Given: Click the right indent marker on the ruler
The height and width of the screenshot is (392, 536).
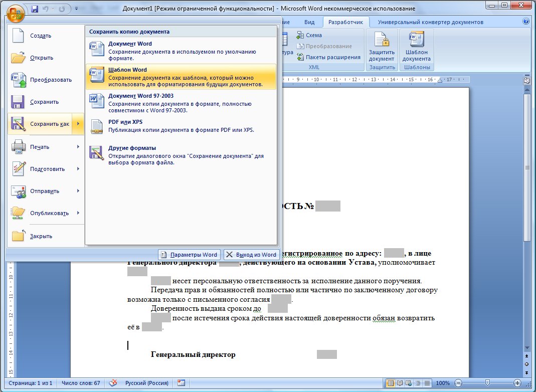Looking at the screenshot, I should coord(440,81).
